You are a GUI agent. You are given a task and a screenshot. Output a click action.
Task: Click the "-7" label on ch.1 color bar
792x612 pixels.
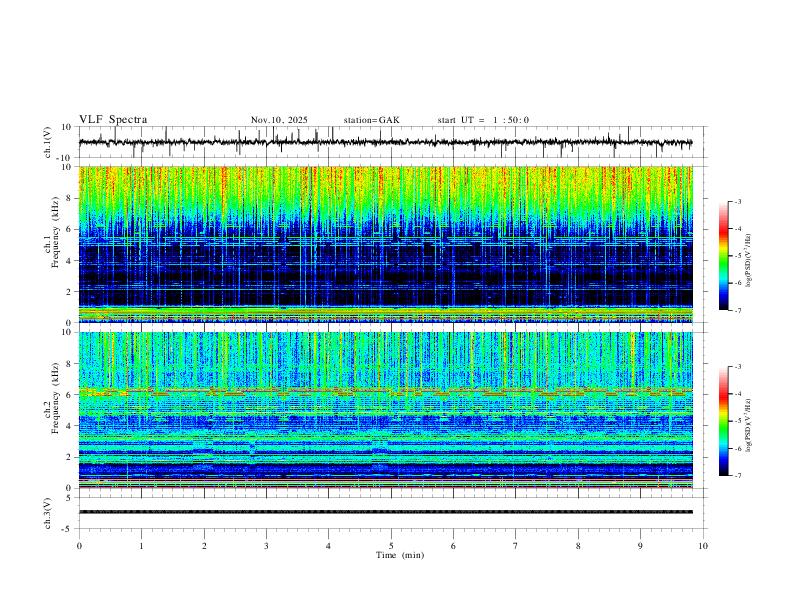click(738, 311)
